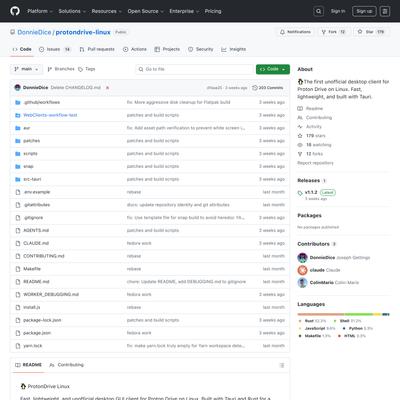400x400 pixels.
Task: Click the Sign up button
Action: [x=364, y=11]
